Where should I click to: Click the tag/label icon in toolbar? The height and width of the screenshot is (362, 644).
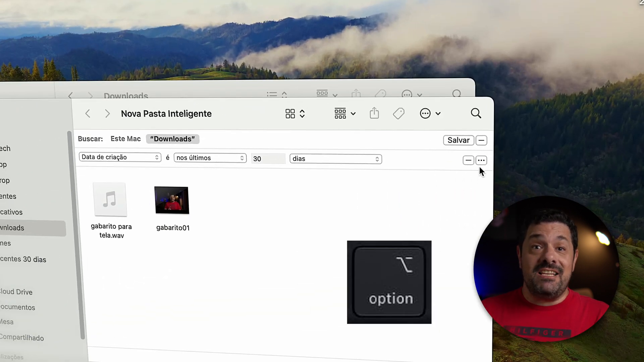pyautogui.click(x=398, y=114)
